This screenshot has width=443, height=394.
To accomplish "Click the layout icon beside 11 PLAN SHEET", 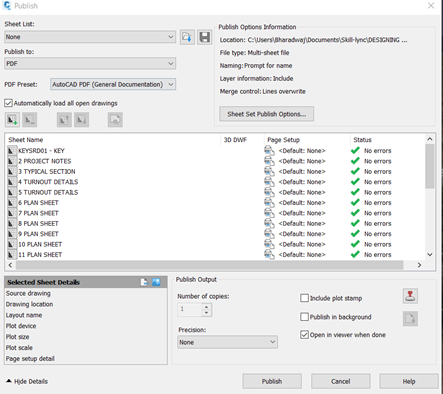I will click(12, 255).
